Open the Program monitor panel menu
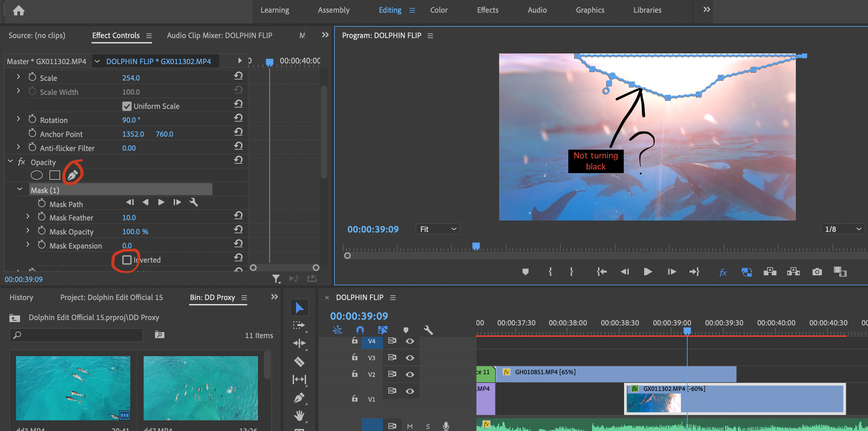This screenshot has height=431, width=868. [430, 35]
